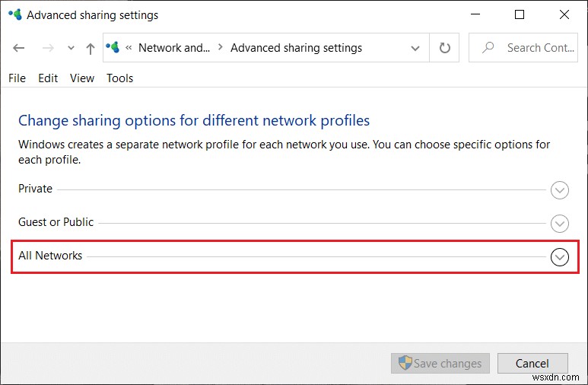The width and height of the screenshot is (588, 385).
Task: Click the network icon in address bar
Action: tap(113, 47)
